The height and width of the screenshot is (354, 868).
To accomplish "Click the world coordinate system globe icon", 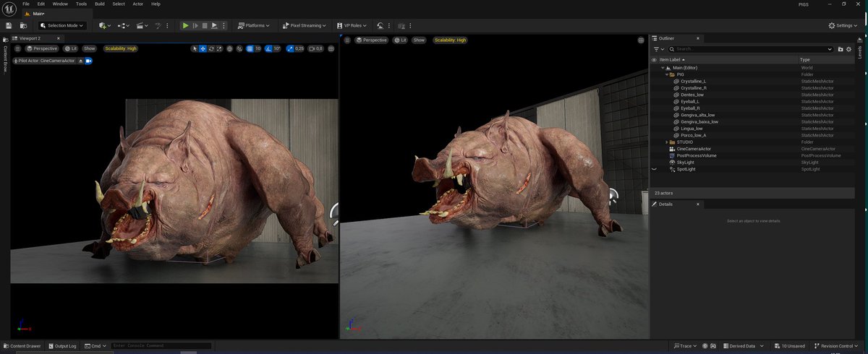I will (229, 48).
